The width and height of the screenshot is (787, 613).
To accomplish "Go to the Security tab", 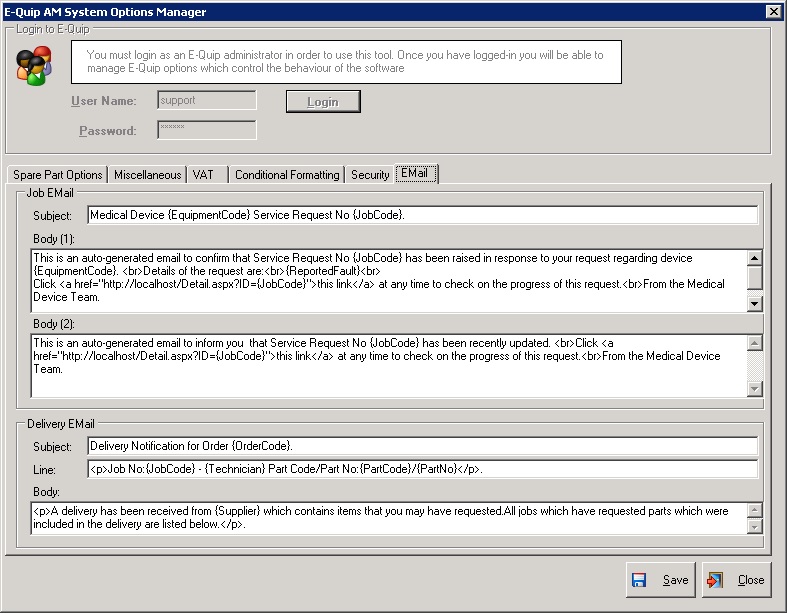I will [x=370, y=175].
